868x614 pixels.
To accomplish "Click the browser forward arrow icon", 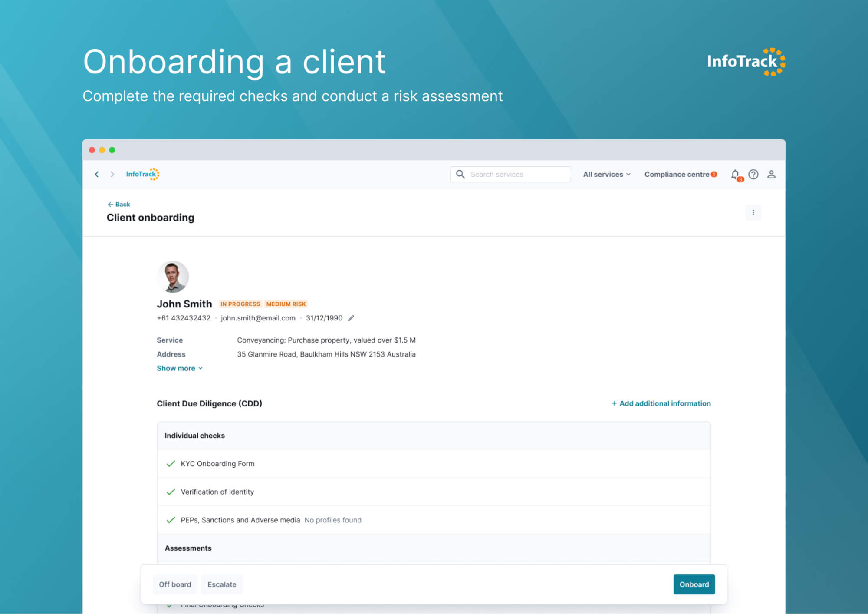I will tap(112, 174).
